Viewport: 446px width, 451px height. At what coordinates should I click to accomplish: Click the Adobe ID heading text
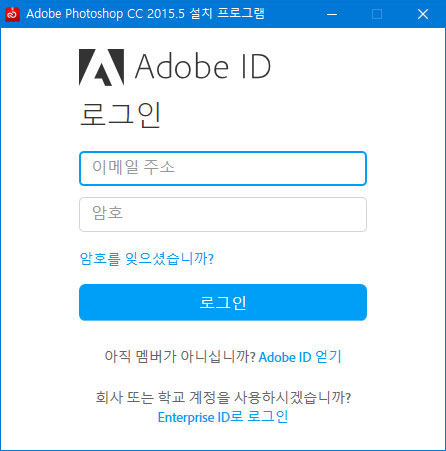click(203, 67)
